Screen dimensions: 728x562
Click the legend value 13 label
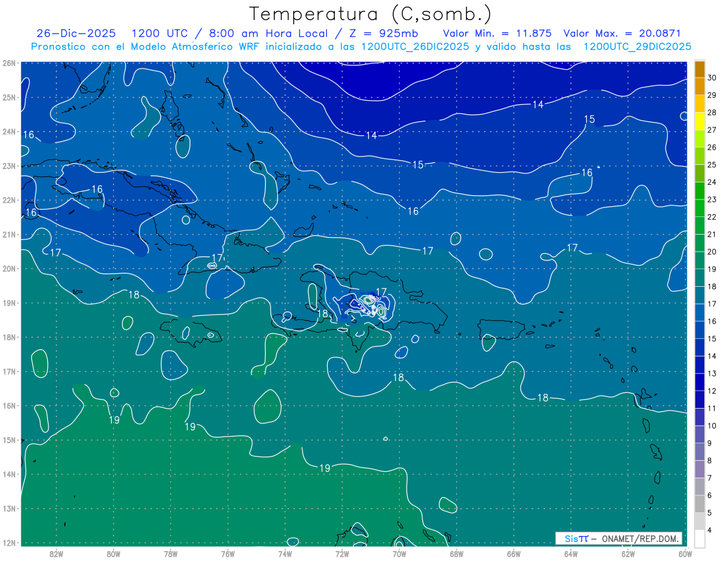(x=712, y=374)
